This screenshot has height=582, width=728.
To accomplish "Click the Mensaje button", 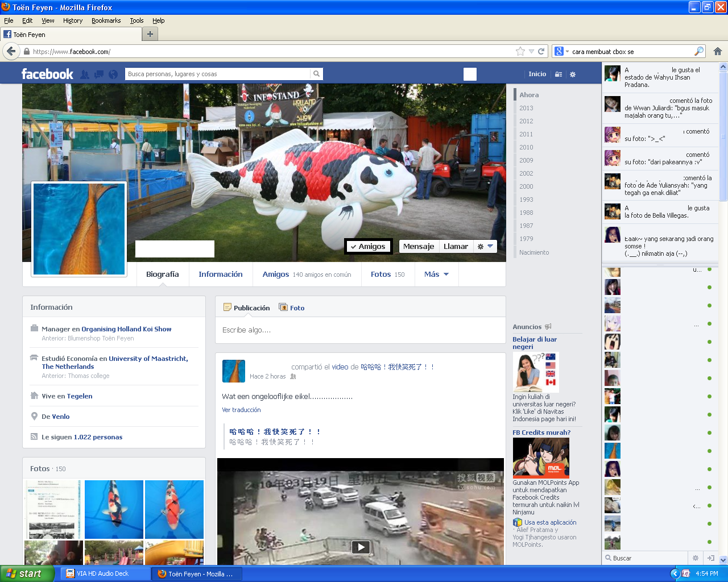I will click(419, 246).
